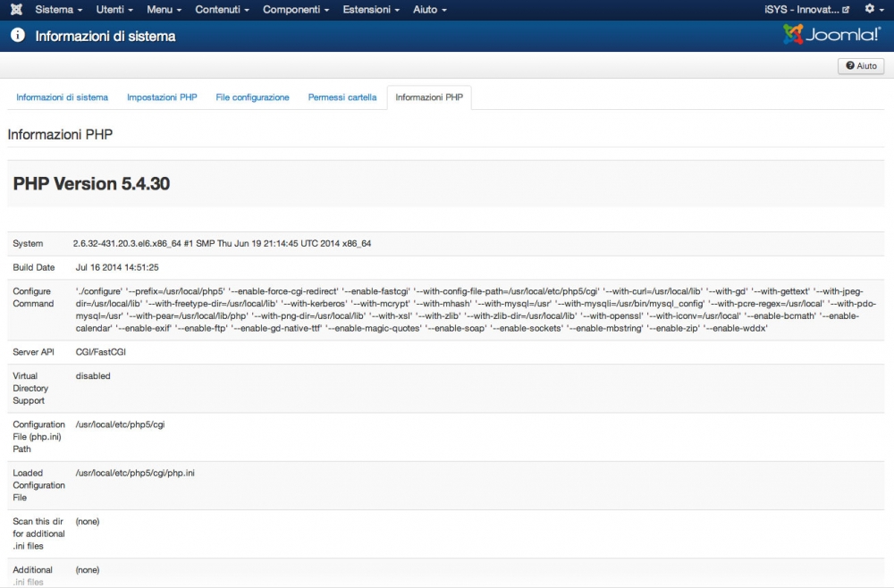Viewport: 894px width, 588px height.
Task: Expand the Componenti menu
Action: 295,10
